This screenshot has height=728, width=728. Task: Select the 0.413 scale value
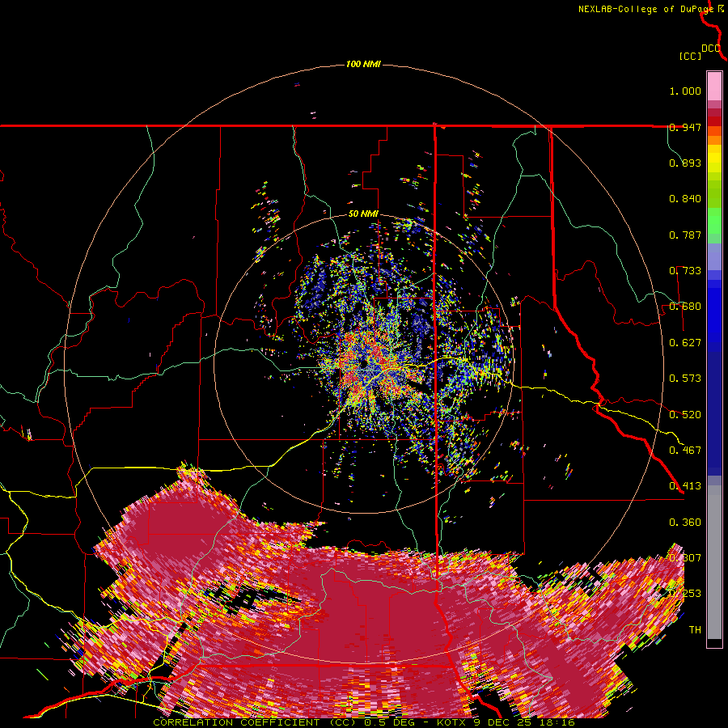point(685,486)
